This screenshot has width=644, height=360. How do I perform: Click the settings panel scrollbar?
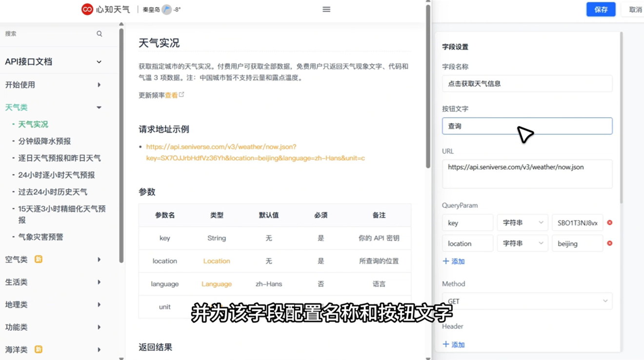click(x=621, y=118)
